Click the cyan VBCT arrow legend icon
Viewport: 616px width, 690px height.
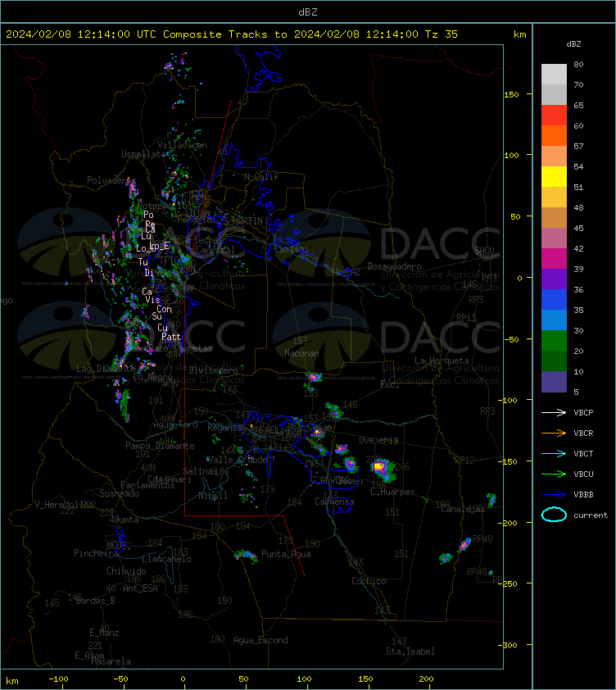pyautogui.click(x=554, y=454)
